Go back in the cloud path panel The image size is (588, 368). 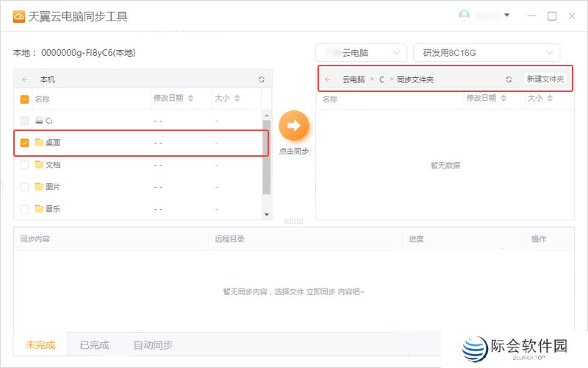click(328, 79)
